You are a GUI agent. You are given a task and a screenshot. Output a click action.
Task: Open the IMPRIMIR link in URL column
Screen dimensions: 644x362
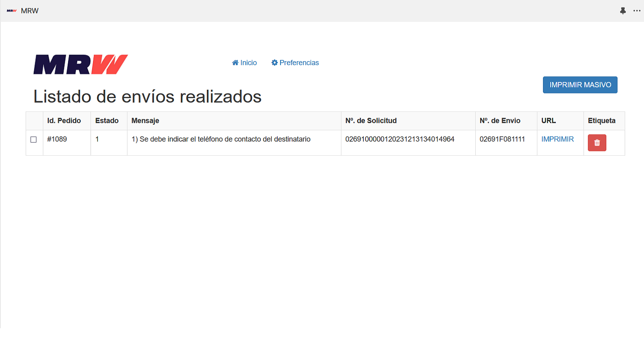point(557,139)
